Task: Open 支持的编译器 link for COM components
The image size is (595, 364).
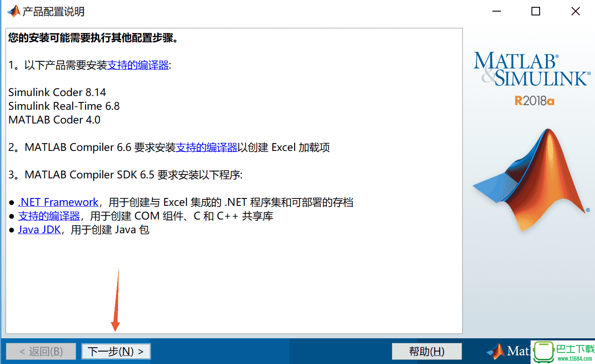Action: point(49,216)
